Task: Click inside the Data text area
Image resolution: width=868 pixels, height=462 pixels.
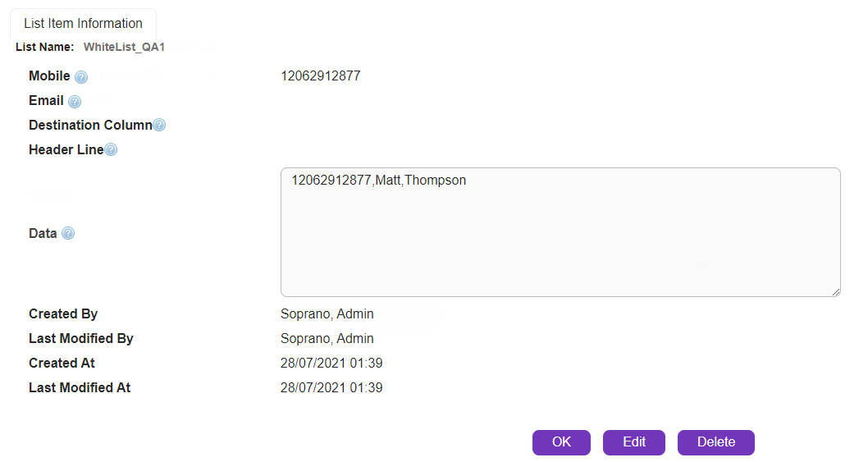Action: click(x=560, y=238)
